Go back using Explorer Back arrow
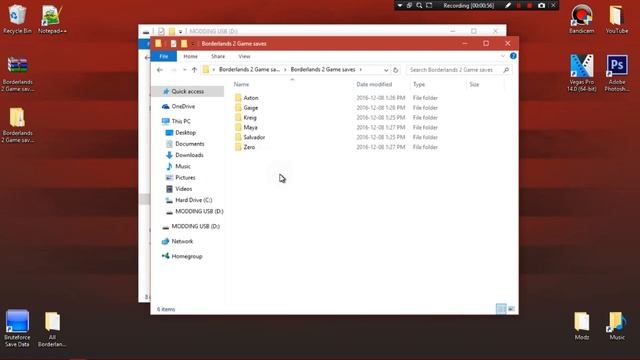The image size is (640, 360). (160, 70)
